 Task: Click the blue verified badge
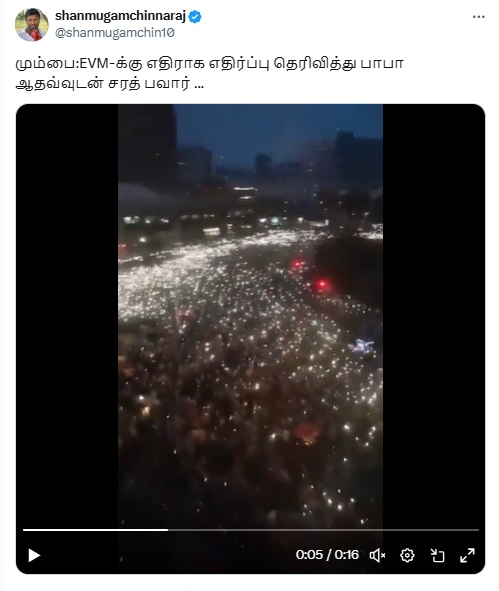[x=195, y=17]
